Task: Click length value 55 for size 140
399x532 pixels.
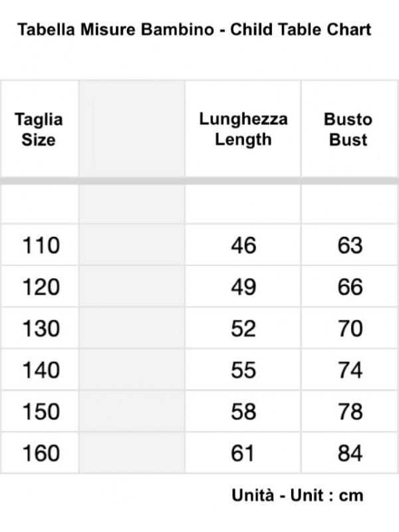Action: click(243, 370)
